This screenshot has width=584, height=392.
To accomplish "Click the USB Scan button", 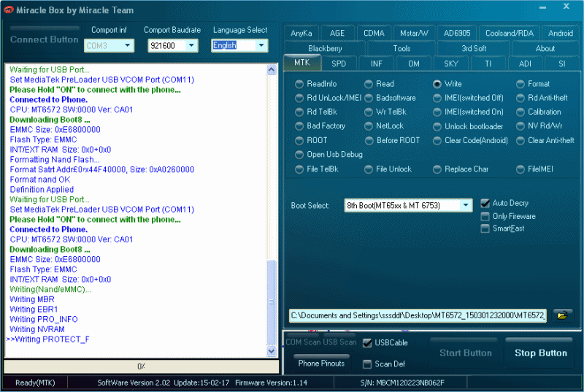I will coord(339,342).
